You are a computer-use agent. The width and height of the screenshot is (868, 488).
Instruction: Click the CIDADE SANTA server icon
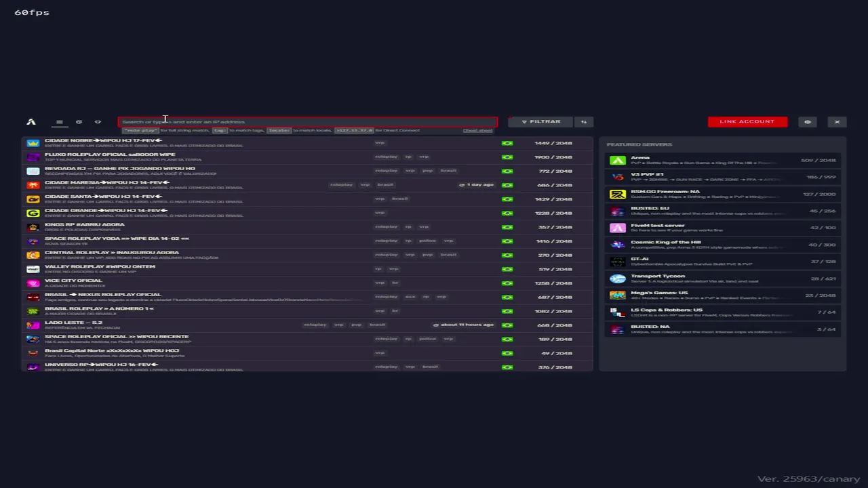tap(33, 199)
